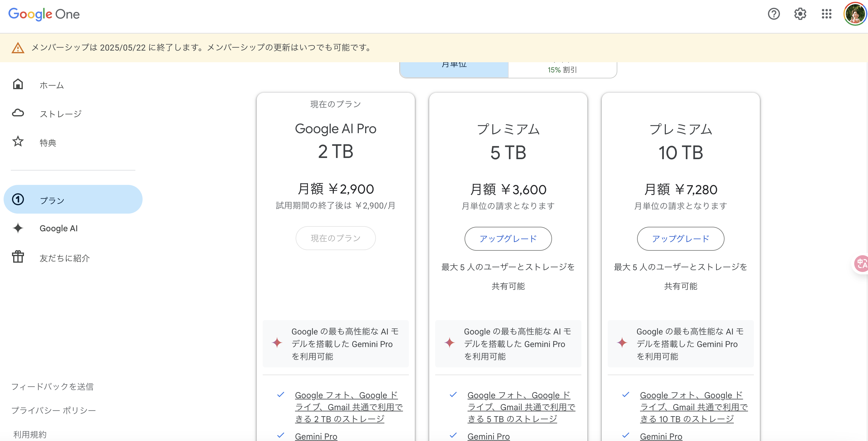Click アップグレード for the 10 TB plan
This screenshot has height=441, width=868.
pyautogui.click(x=680, y=239)
